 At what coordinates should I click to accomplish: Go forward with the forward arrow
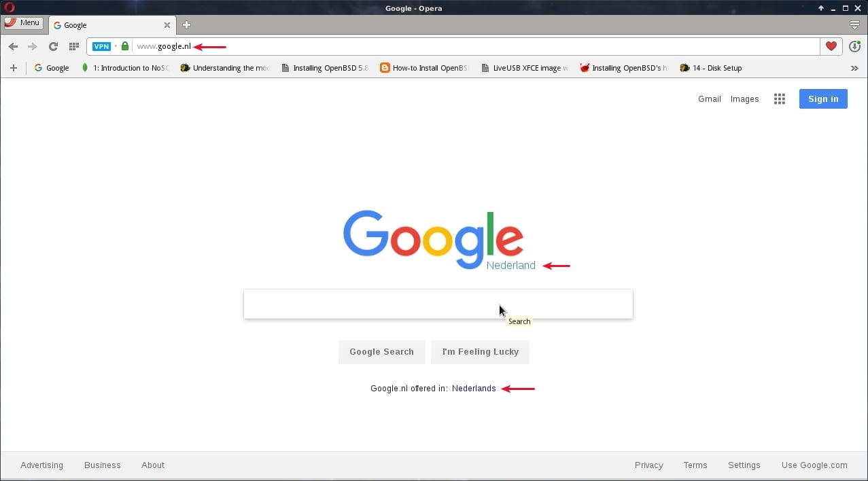[32, 47]
